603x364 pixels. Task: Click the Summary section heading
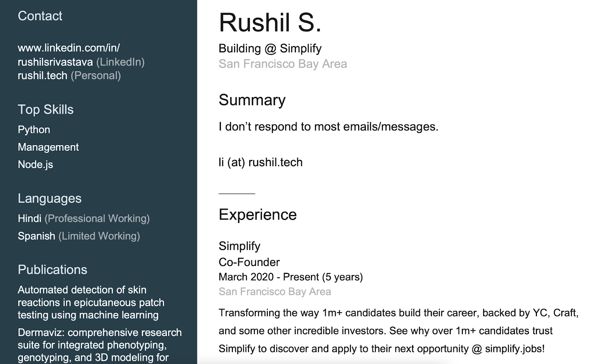(252, 100)
